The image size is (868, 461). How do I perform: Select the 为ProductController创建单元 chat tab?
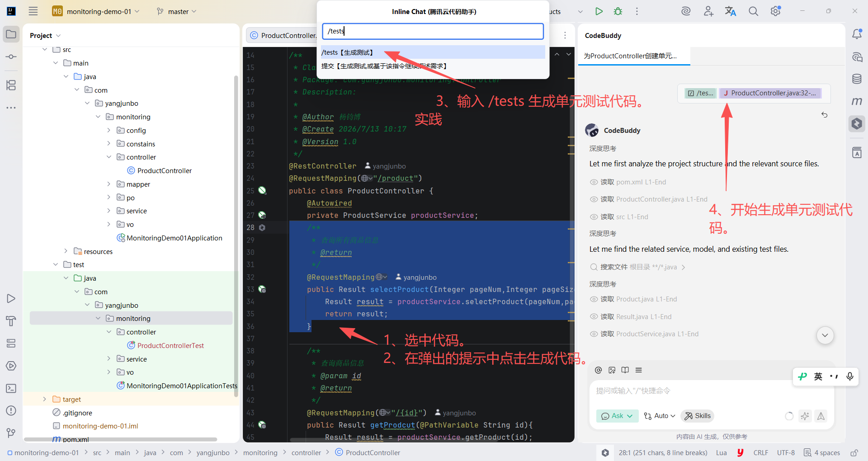634,56
